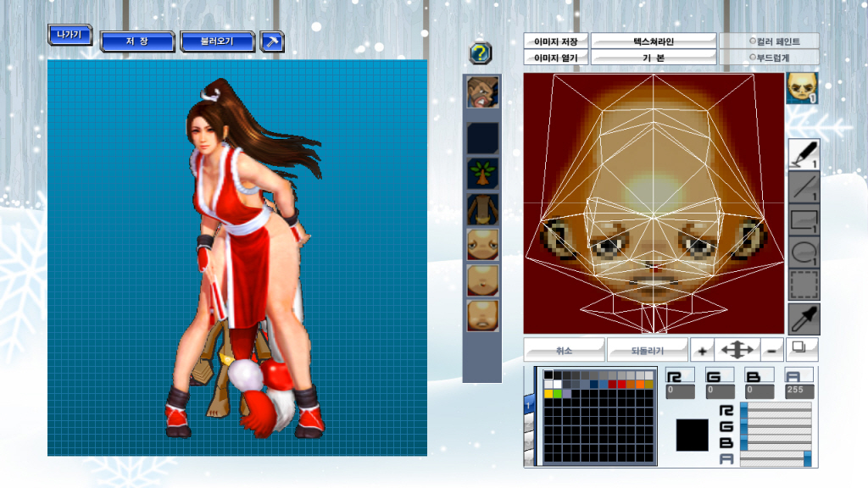Screen dimensions: 868x488
Task: Click the A alpha slider handle
Action: tap(808, 458)
